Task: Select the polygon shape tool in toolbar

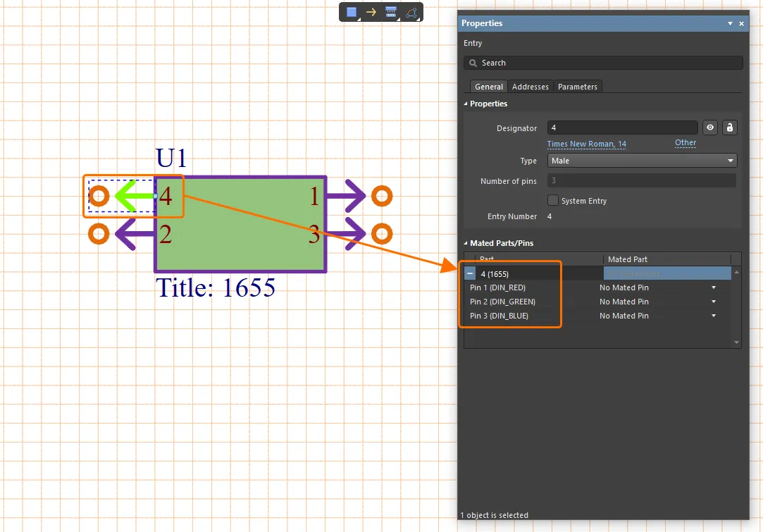Action: click(411, 12)
